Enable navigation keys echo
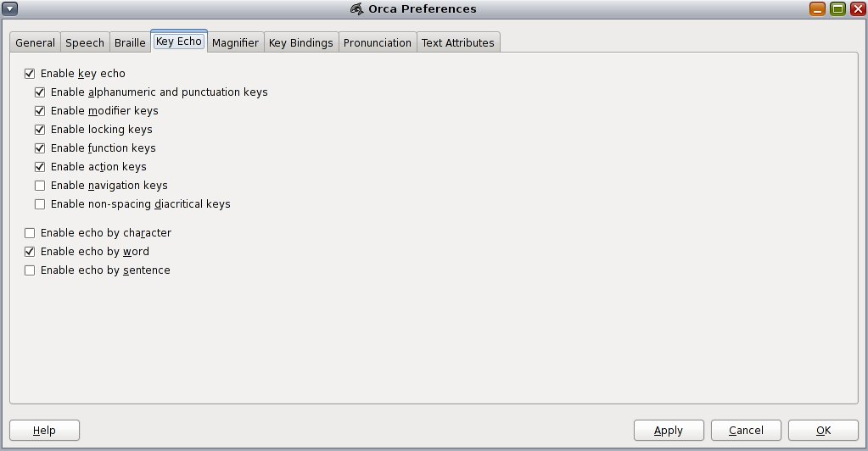The height and width of the screenshot is (451, 868). pyautogui.click(x=40, y=186)
